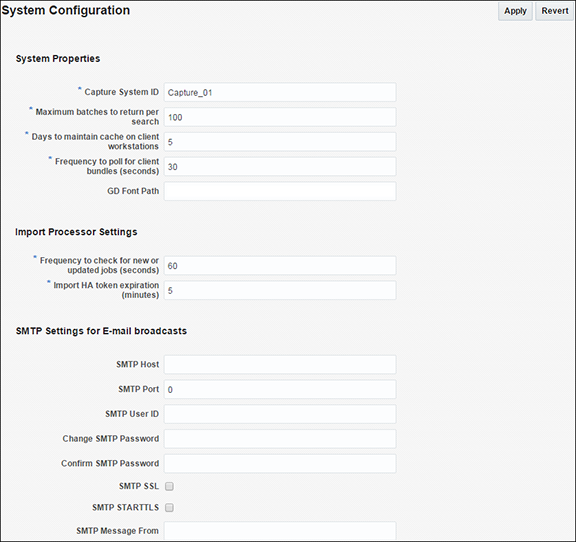Click the Change SMTP Password label
The width and height of the screenshot is (576, 542).
coord(111,438)
